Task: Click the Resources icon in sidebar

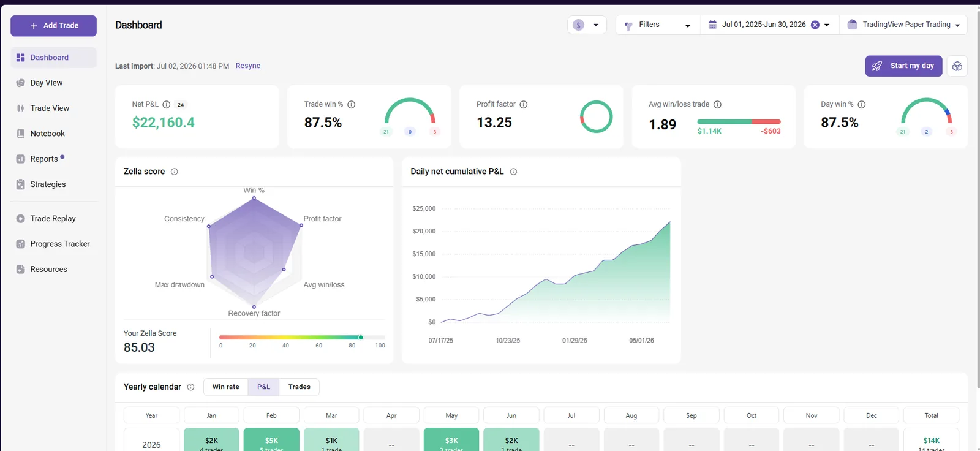Action: (20, 269)
